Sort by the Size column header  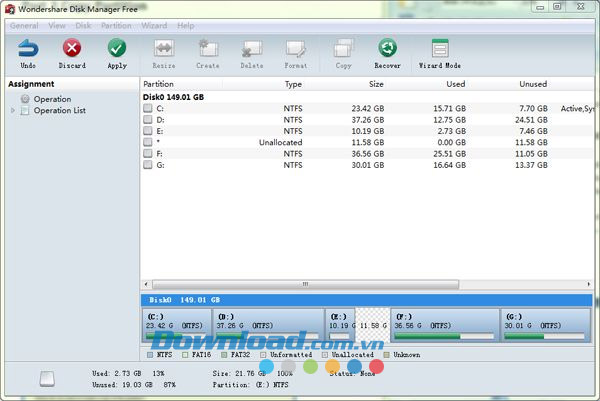[376, 84]
